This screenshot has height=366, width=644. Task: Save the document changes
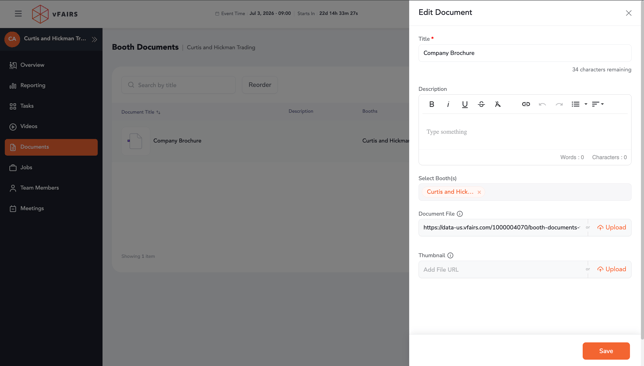tap(606, 351)
